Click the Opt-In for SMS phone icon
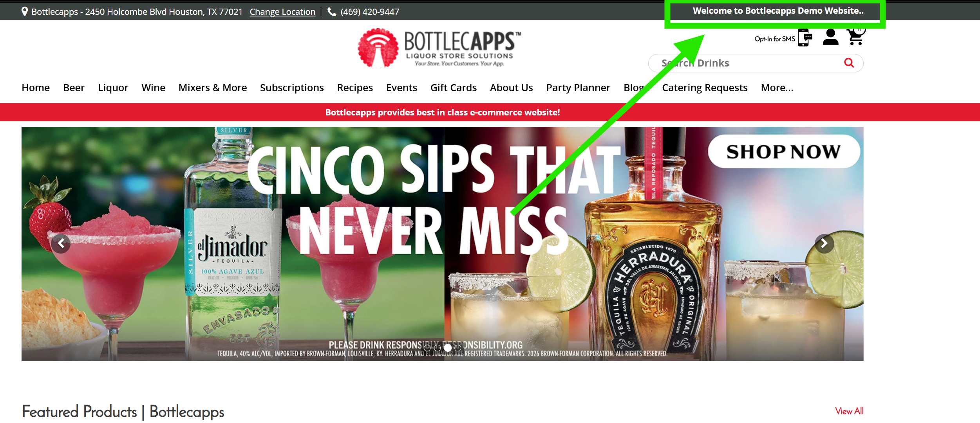980x423 pixels. 804,38
